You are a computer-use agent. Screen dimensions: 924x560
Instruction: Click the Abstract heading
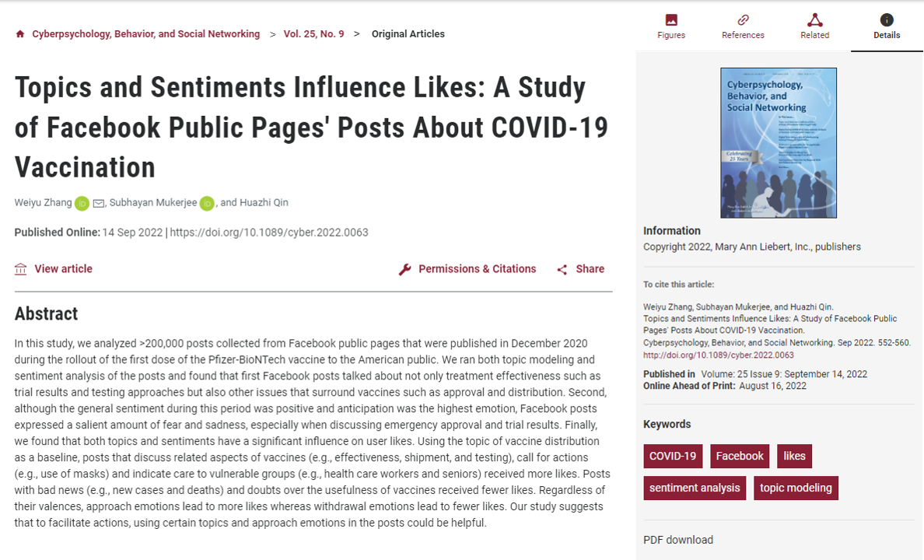(46, 313)
